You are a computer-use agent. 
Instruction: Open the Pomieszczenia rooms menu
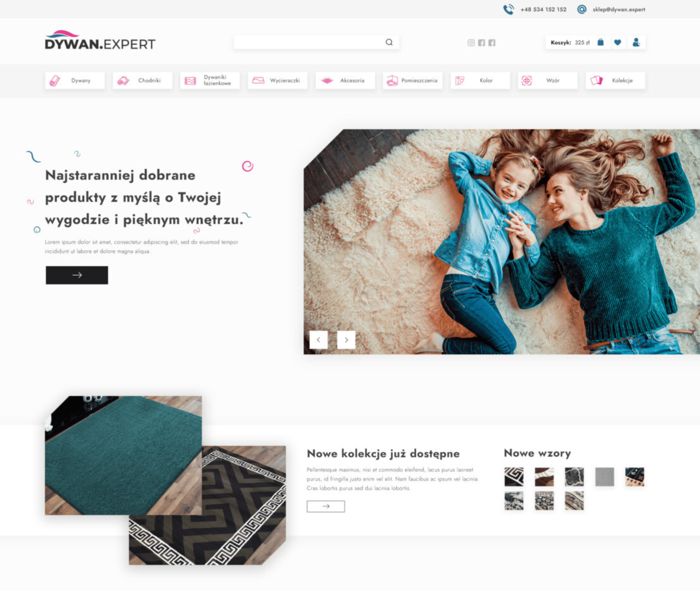[x=413, y=81]
